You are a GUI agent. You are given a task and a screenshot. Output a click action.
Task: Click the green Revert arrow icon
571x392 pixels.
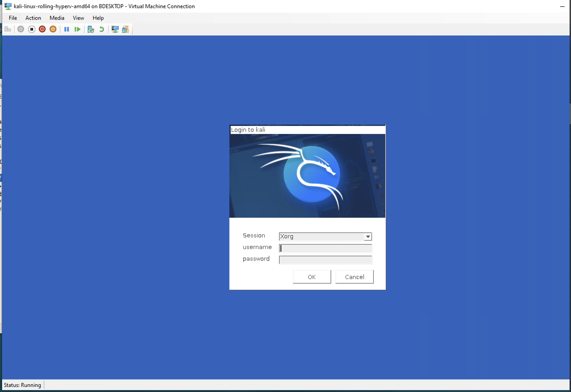(x=102, y=29)
